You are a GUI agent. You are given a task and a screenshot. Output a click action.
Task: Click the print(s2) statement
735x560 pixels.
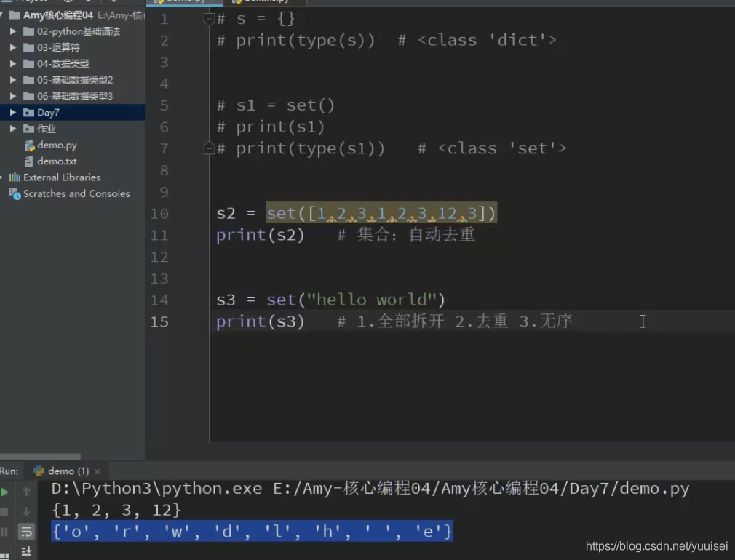click(x=260, y=235)
